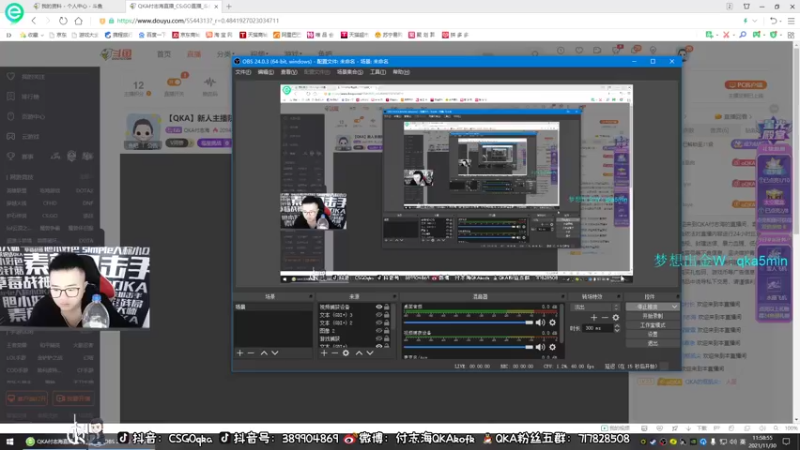Expand arrow on 停止推流 button
Image resolution: width=800 pixels, height=450 pixels.
(x=674, y=307)
